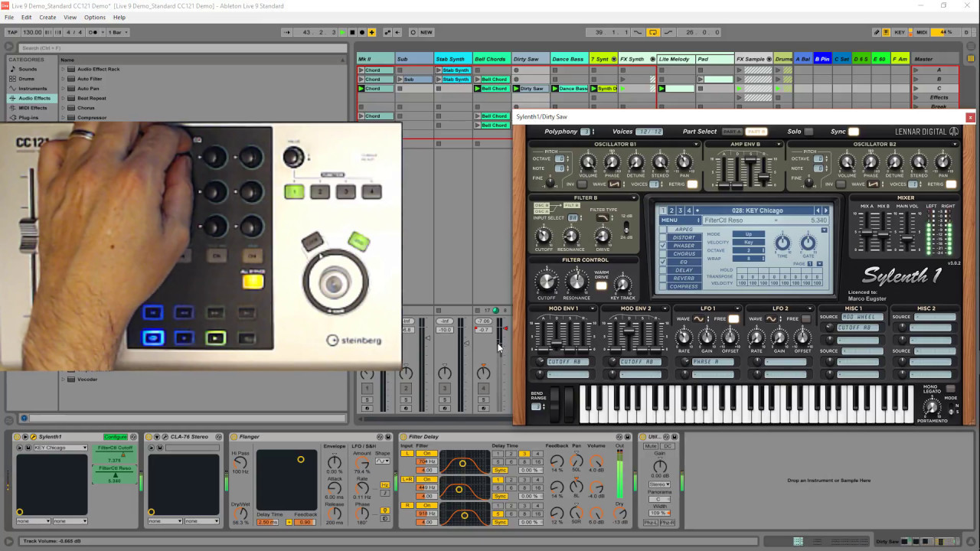Image resolution: width=980 pixels, height=551 pixels.
Task: Click the browser search field
Action: 181,48
